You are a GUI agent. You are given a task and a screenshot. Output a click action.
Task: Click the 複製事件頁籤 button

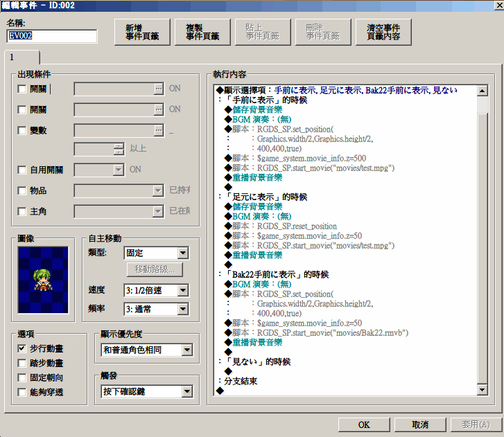[x=202, y=32]
